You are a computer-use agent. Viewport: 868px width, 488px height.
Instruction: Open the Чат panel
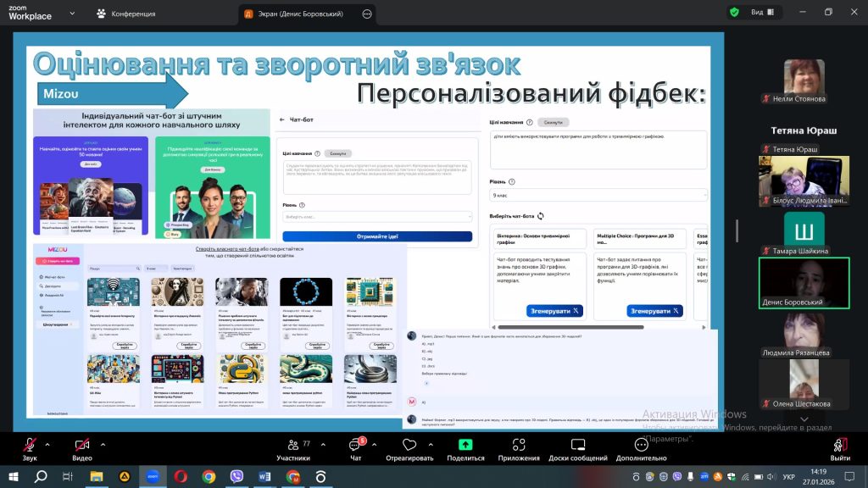[355, 448]
